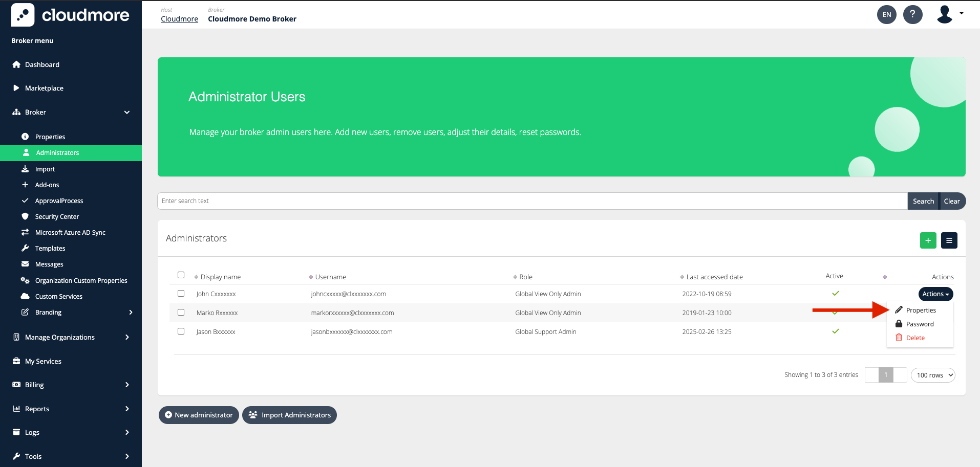Switch language with the EN button
980x467 pixels.
(887, 14)
